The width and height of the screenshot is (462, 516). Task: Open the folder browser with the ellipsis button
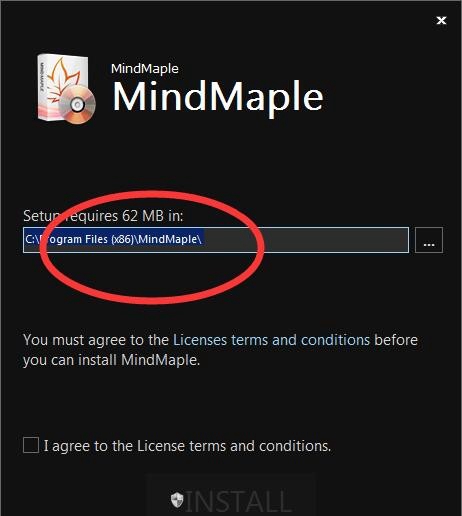429,240
